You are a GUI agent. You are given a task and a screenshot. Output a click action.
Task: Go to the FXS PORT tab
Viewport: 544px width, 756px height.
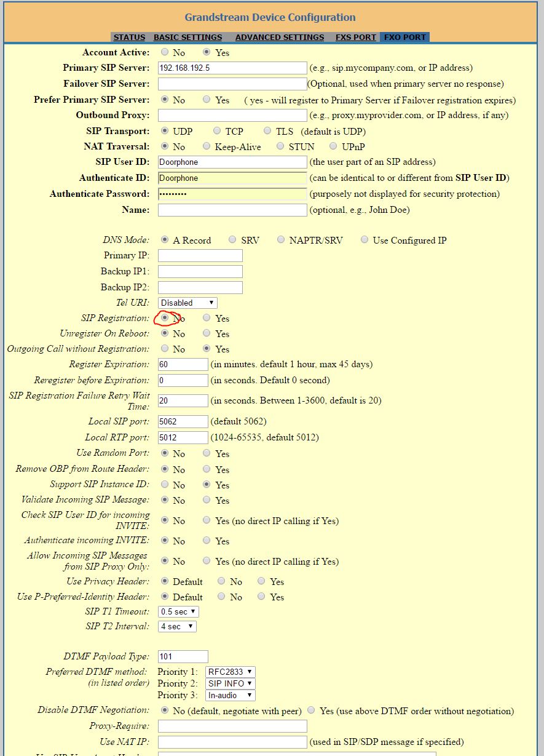(x=355, y=38)
